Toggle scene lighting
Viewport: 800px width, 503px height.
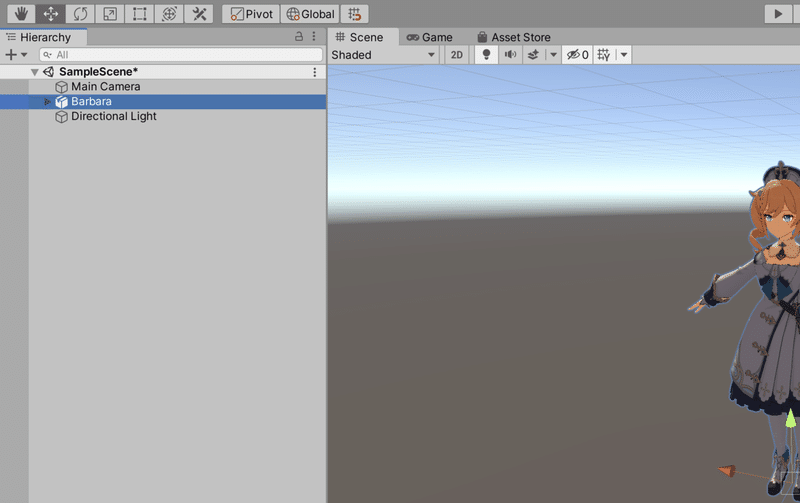coord(486,55)
